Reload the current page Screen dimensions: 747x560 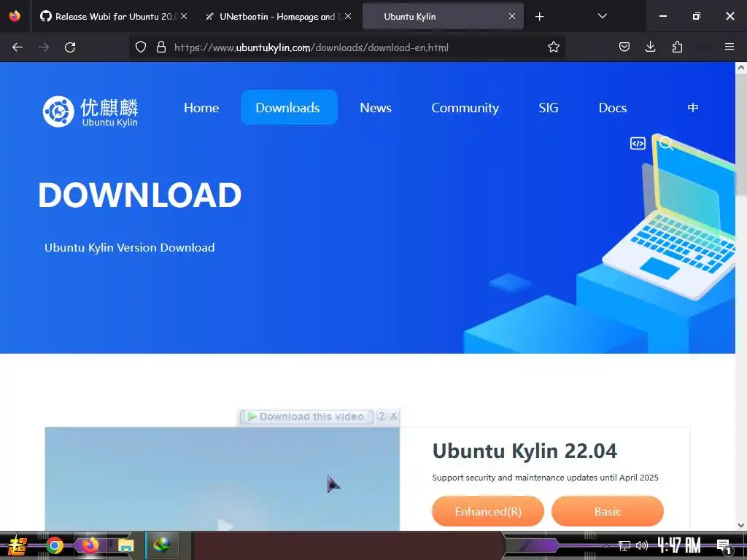(70, 47)
